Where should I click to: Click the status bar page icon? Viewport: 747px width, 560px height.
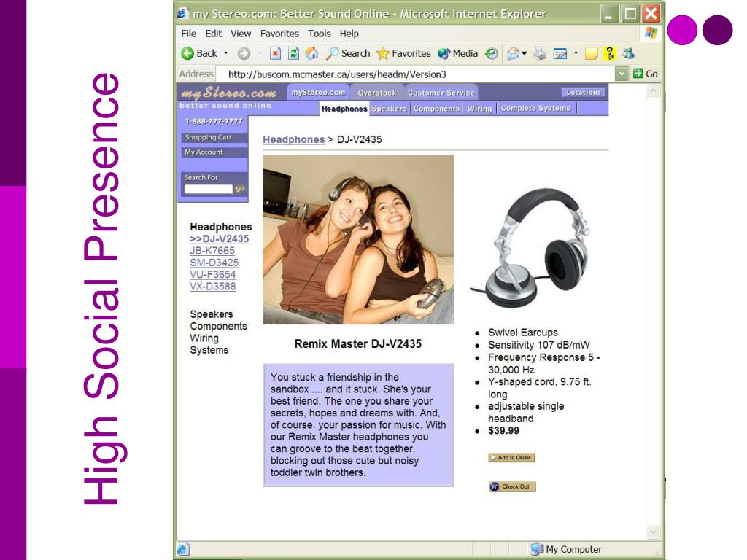coord(183,549)
